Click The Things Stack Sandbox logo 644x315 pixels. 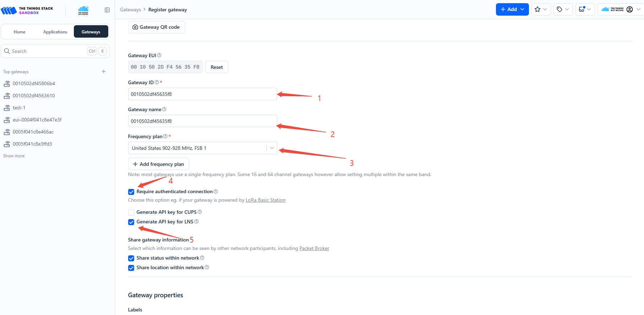(27, 10)
